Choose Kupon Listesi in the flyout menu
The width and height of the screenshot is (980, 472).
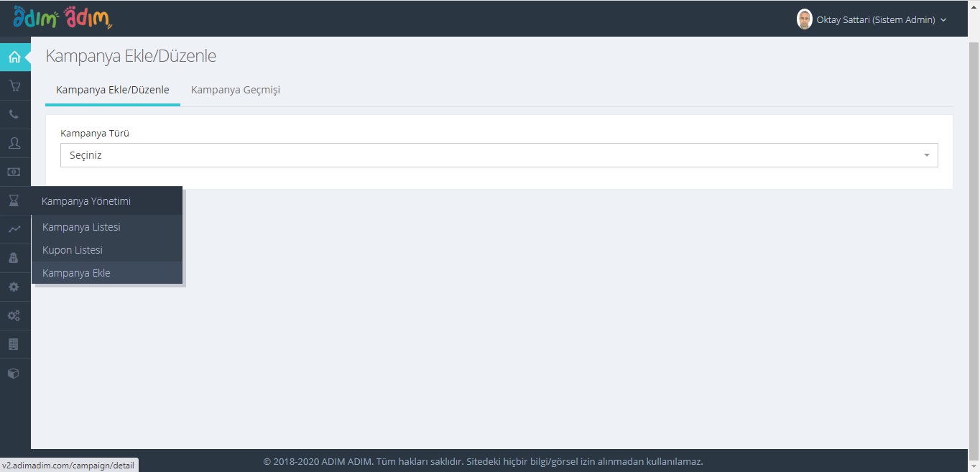pyautogui.click(x=73, y=250)
